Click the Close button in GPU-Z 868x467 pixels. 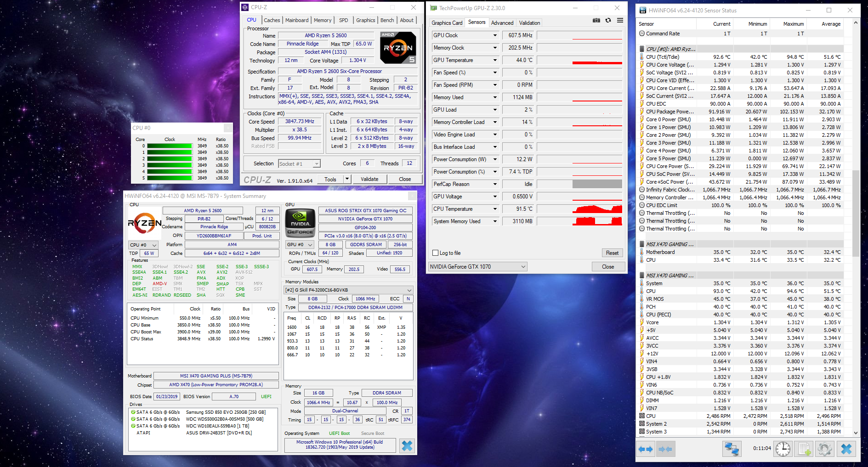(x=608, y=267)
